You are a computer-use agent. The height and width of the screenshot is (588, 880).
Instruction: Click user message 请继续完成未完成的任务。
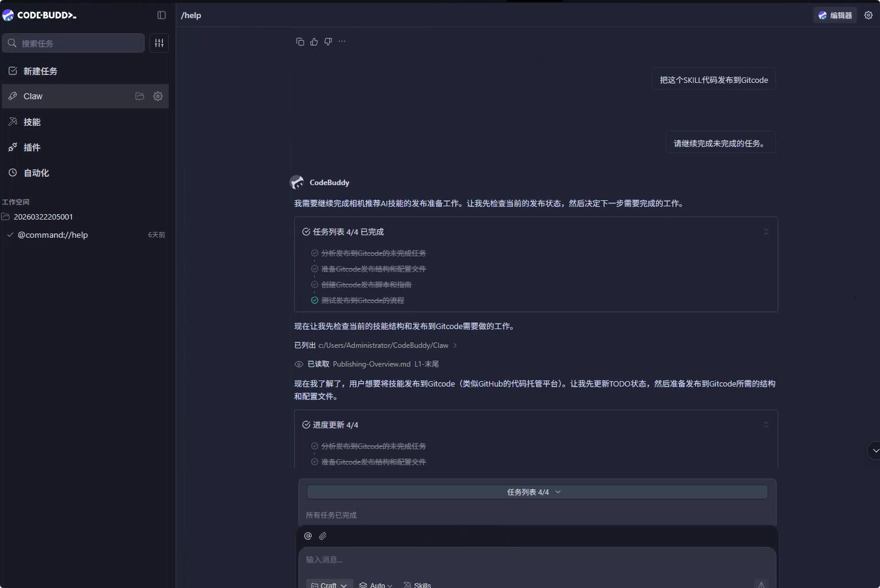click(720, 143)
